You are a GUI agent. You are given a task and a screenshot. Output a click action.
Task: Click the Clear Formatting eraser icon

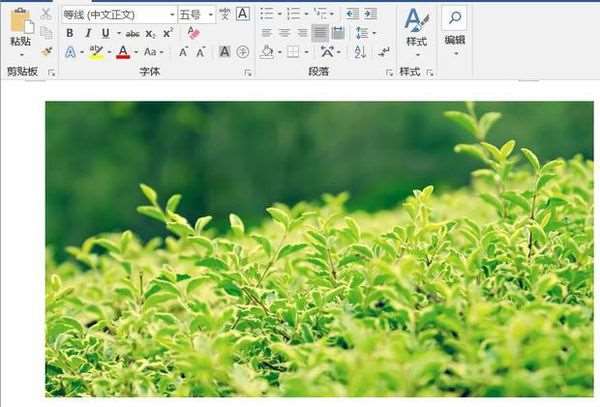pyautogui.click(x=194, y=33)
